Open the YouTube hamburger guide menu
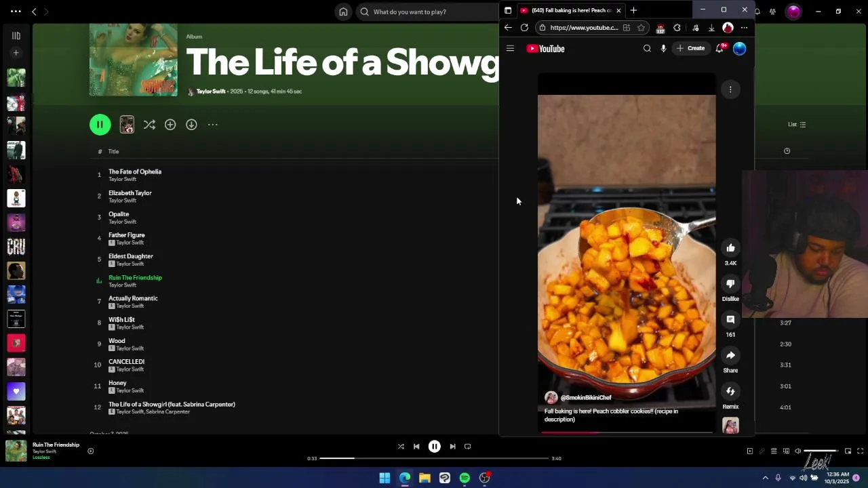Screen dimensions: 868x488 [510, 49]
